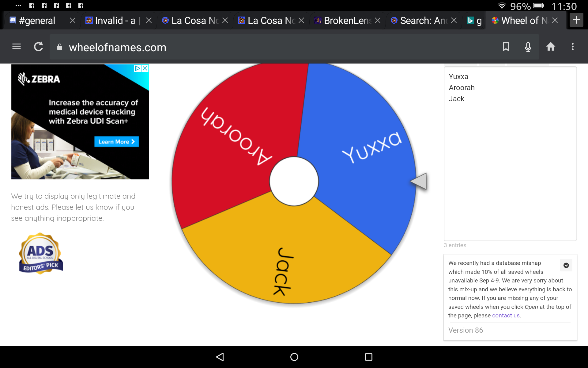Close the Wheel of Names tab
The image size is (588, 368).
click(555, 20)
